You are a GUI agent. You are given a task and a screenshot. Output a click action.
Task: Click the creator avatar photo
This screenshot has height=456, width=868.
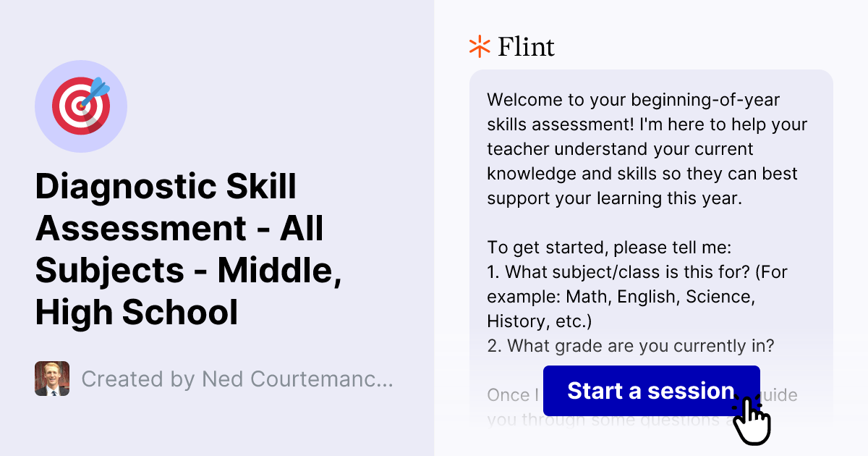coord(52,379)
